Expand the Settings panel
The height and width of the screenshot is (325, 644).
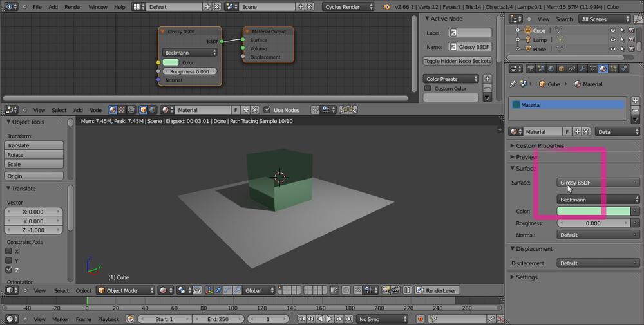526,277
